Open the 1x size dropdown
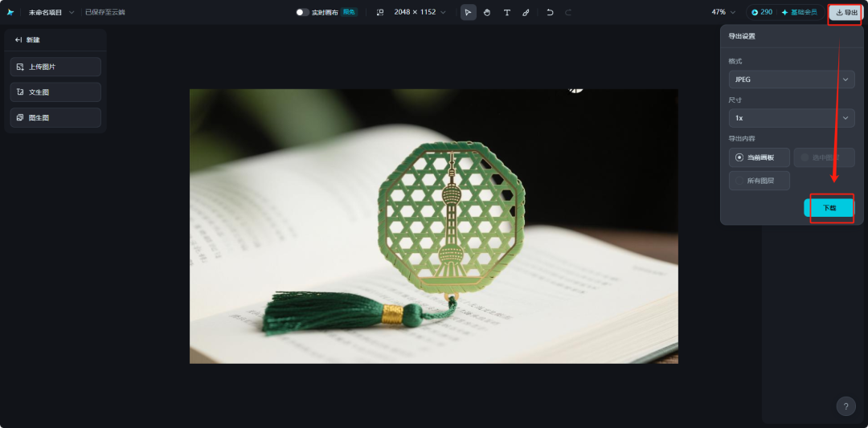The height and width of the screenshot is (428, 868). (x=792, y=118)
